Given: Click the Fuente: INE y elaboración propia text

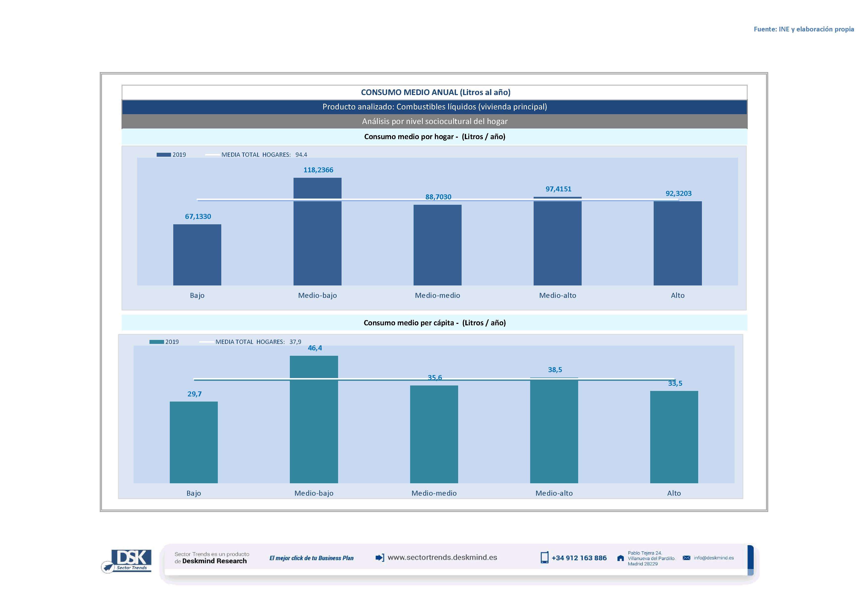Looking at the screenshot, I should click(x=804, y=29).
